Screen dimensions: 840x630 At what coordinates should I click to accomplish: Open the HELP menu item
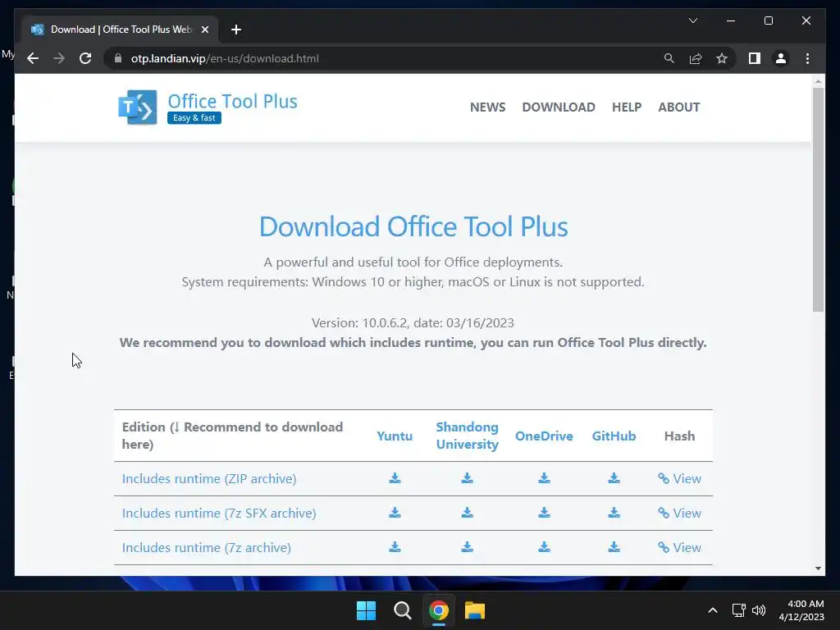click(x=626, y=107)
